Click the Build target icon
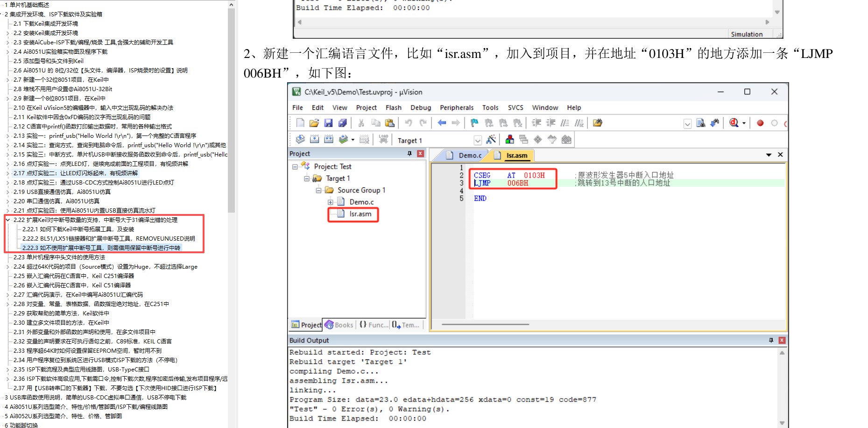This screenshot has width=868, height=428. pos(315,139)
